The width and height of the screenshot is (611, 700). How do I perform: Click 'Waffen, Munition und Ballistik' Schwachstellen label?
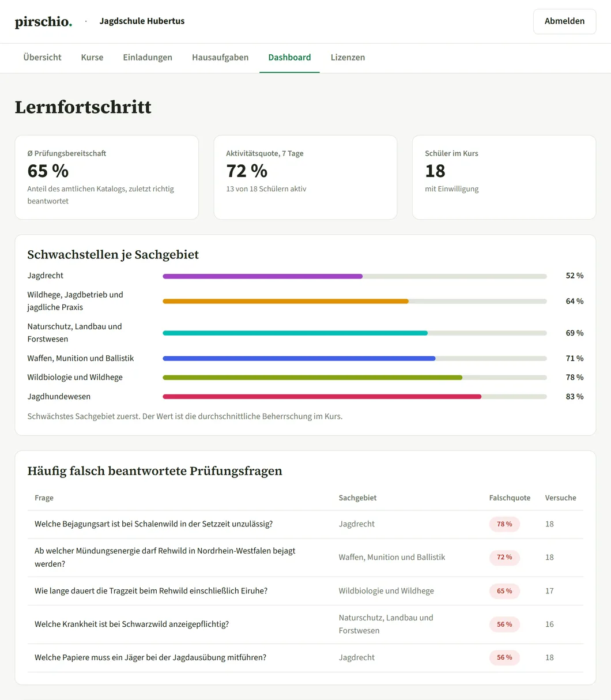(81, 358)
